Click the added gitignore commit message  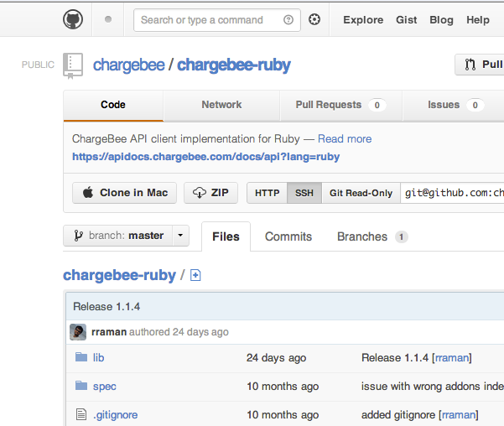tap(398, 415)
